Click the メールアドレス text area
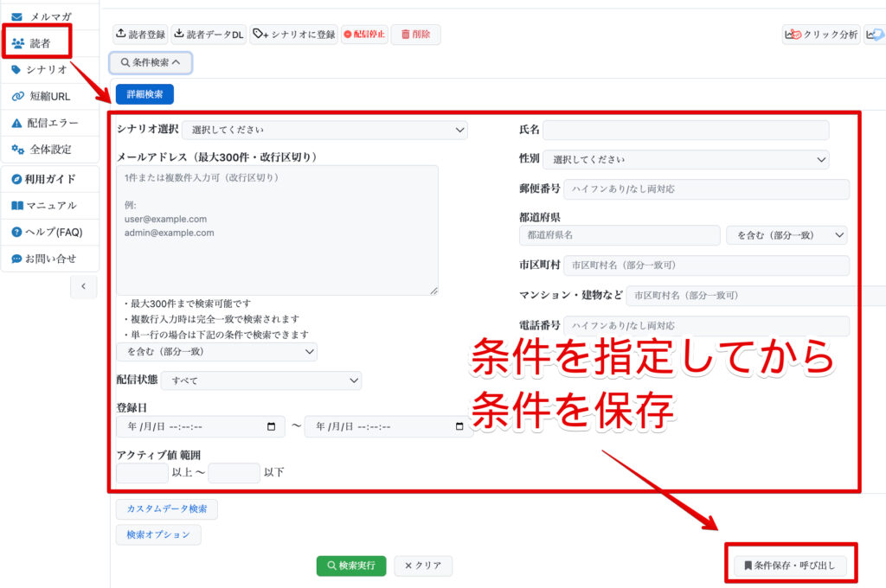 pyautogui.click(x=277, y=230)
